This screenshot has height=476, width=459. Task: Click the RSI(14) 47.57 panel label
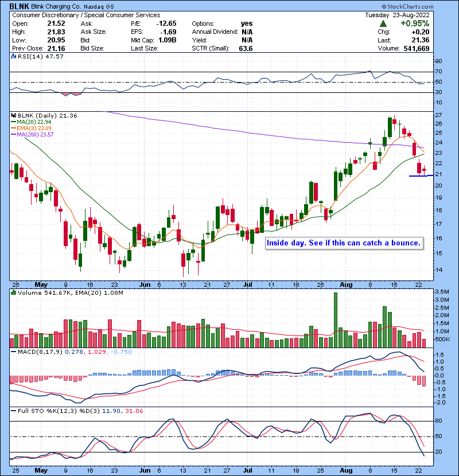41,56
